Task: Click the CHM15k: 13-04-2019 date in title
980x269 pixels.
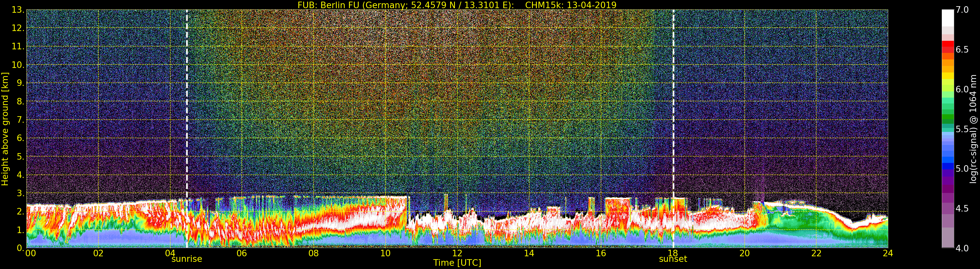Action: click(x=570, y=5)
